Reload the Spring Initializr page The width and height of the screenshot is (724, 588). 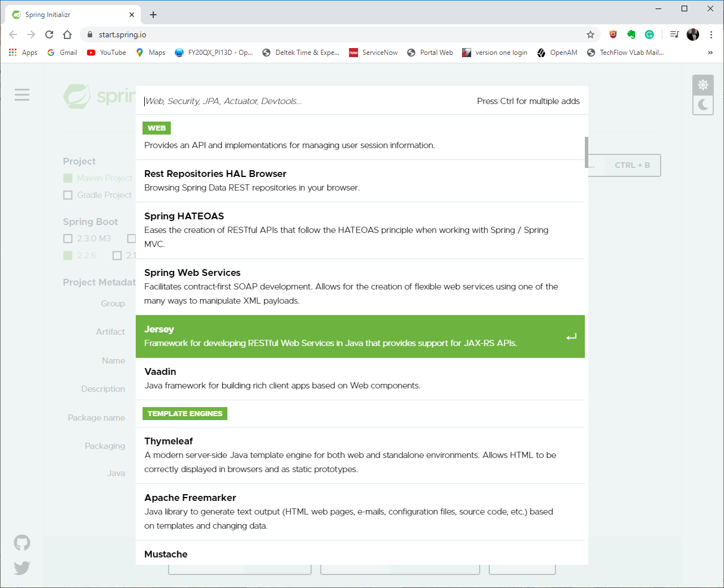(49, 34)
